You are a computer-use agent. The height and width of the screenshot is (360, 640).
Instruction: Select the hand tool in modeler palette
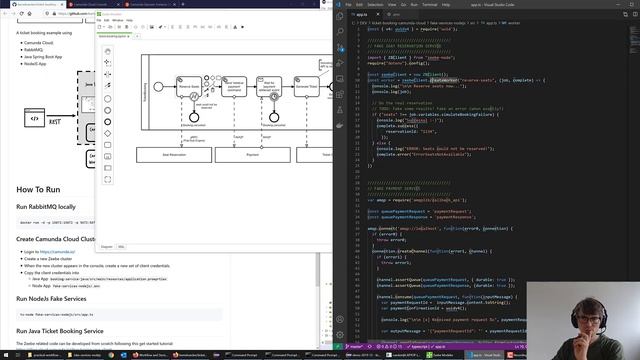click(x=108, y=51)
